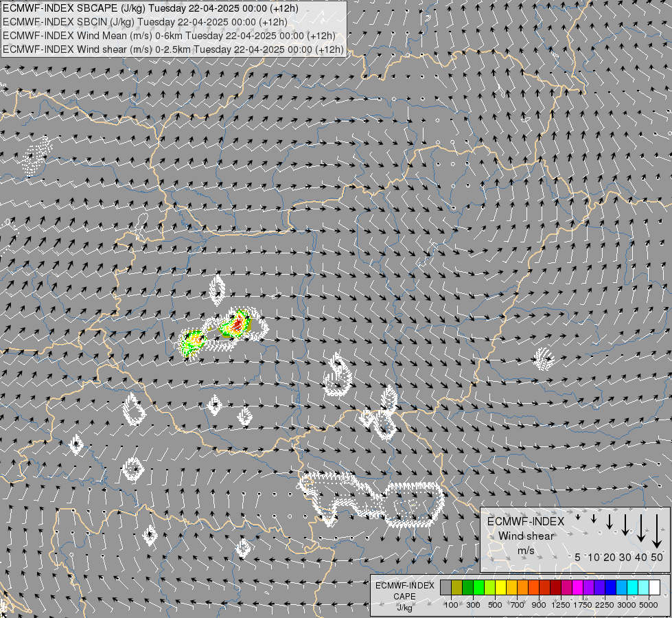Click the 1250 tick label in CAPE legend

tap(561, 605)
